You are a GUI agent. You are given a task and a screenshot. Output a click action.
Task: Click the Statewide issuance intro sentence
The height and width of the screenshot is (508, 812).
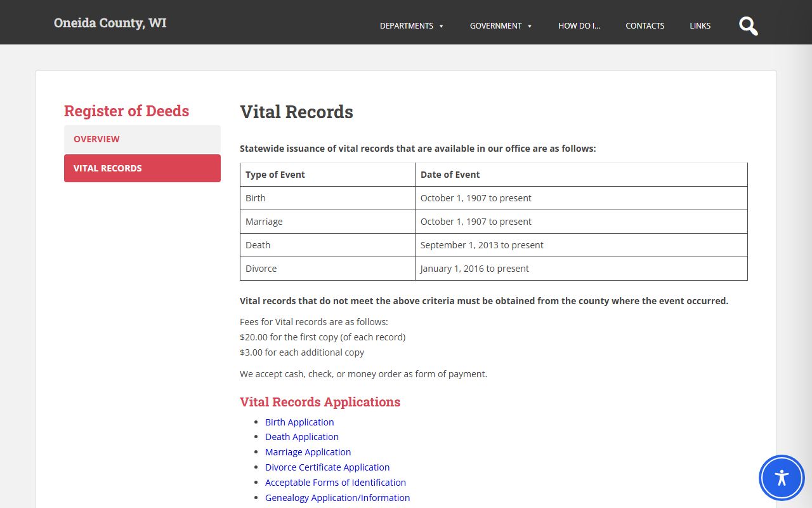418,149
